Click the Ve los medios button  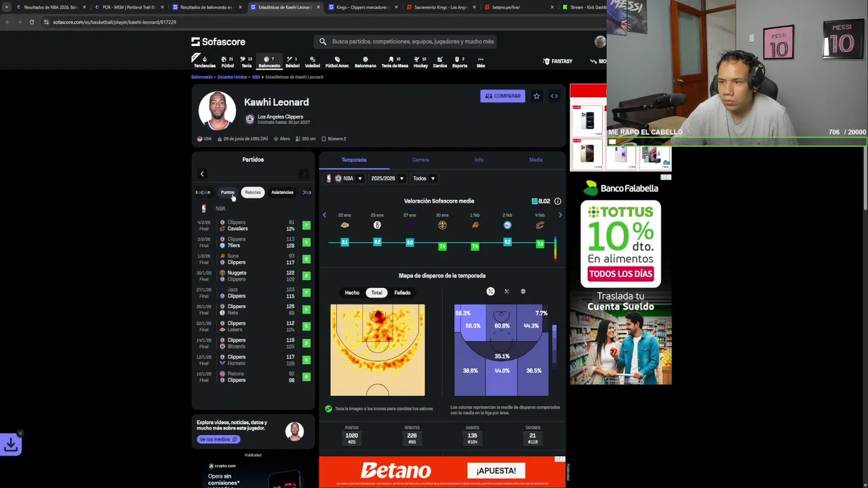(218, 439)
